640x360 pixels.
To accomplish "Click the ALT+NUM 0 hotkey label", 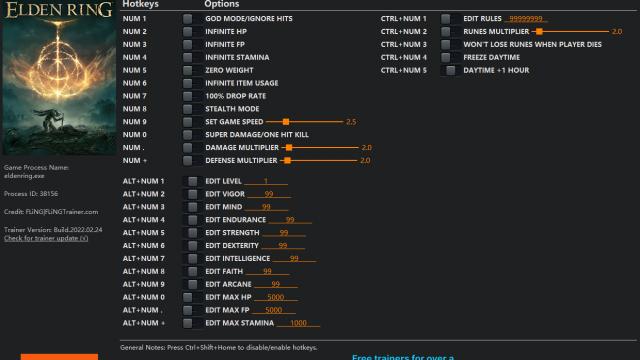I will click(x=144, y=297).
